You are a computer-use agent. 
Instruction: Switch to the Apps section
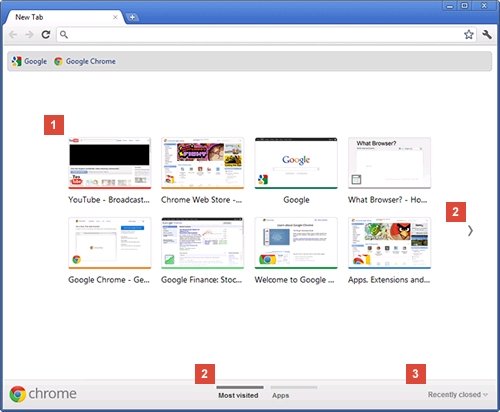[280, 395]
